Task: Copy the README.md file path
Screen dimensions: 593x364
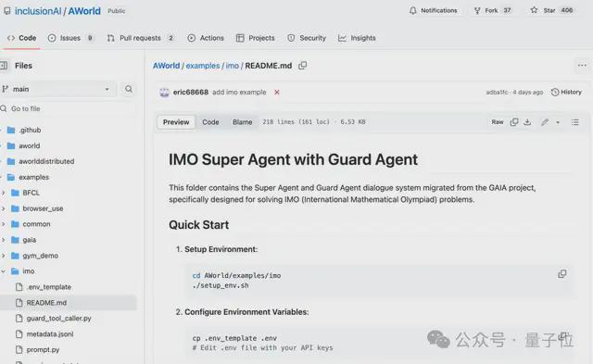Action: [x=303, y=66]
